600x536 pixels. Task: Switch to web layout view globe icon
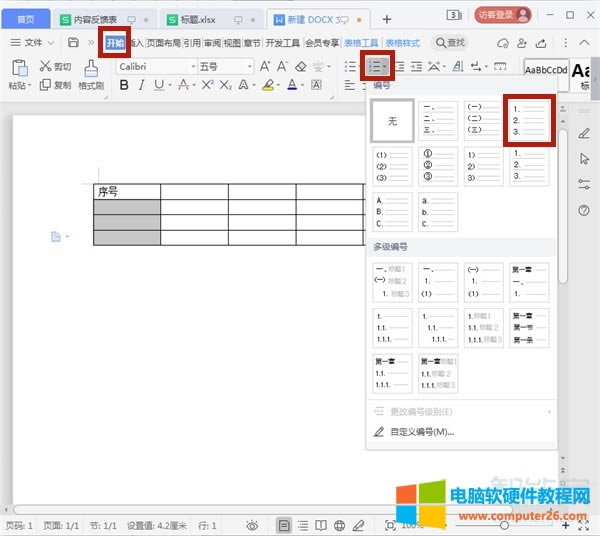point(340,525)
